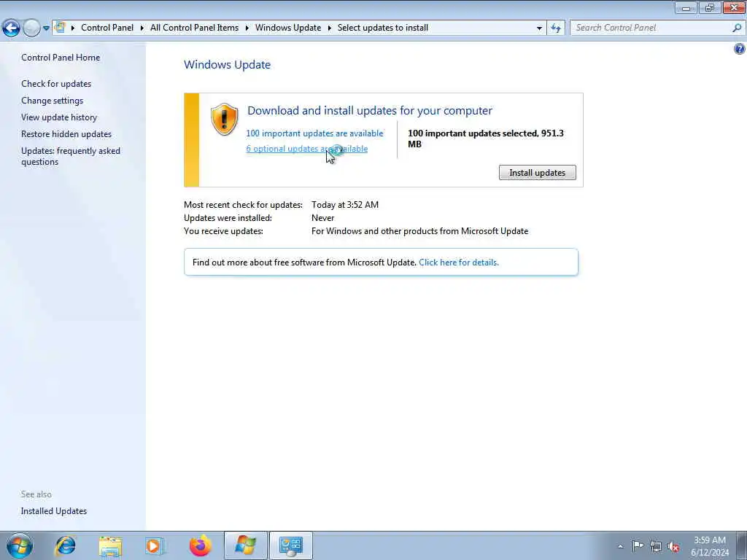Open Windows Explorer folder taskbar icon
This screenshot has width=747, height=560.
point(111,545)
